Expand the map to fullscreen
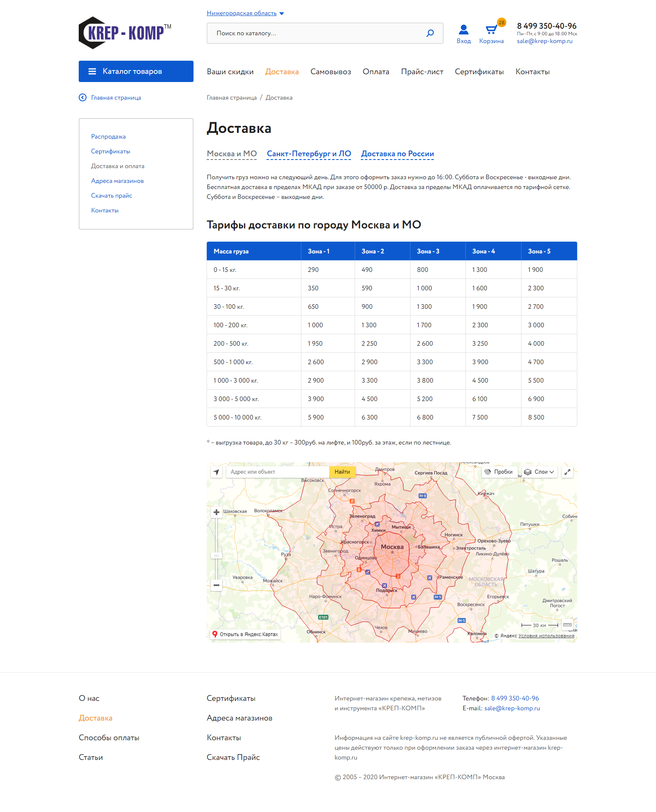The height and width of the screenshot is (812, 656). click(567, 472)
